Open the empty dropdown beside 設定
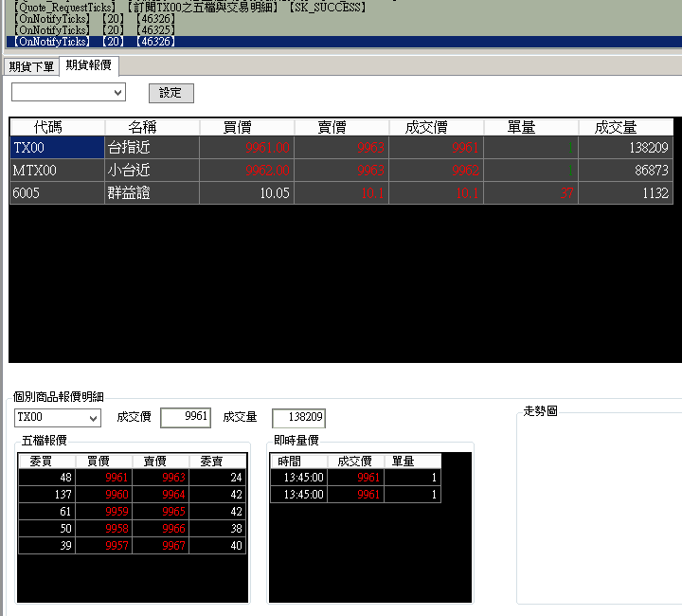The image size is (682, 616). (x=68, y=92)
